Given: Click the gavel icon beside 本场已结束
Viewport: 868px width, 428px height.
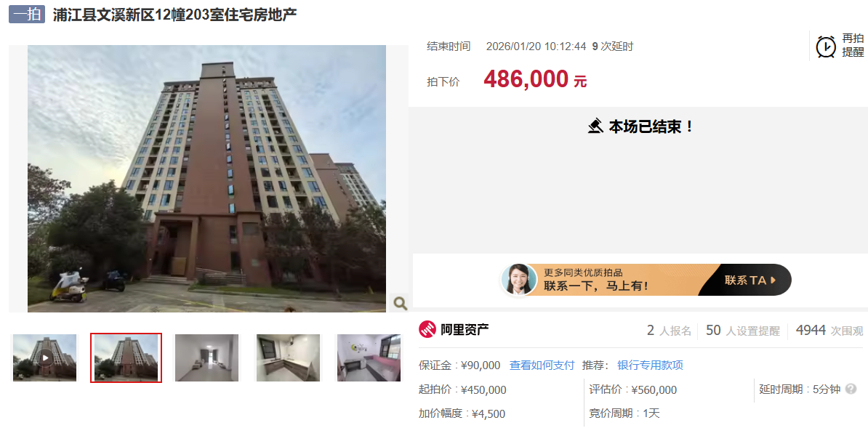Looking at the screenshot, I should [595, 126].
